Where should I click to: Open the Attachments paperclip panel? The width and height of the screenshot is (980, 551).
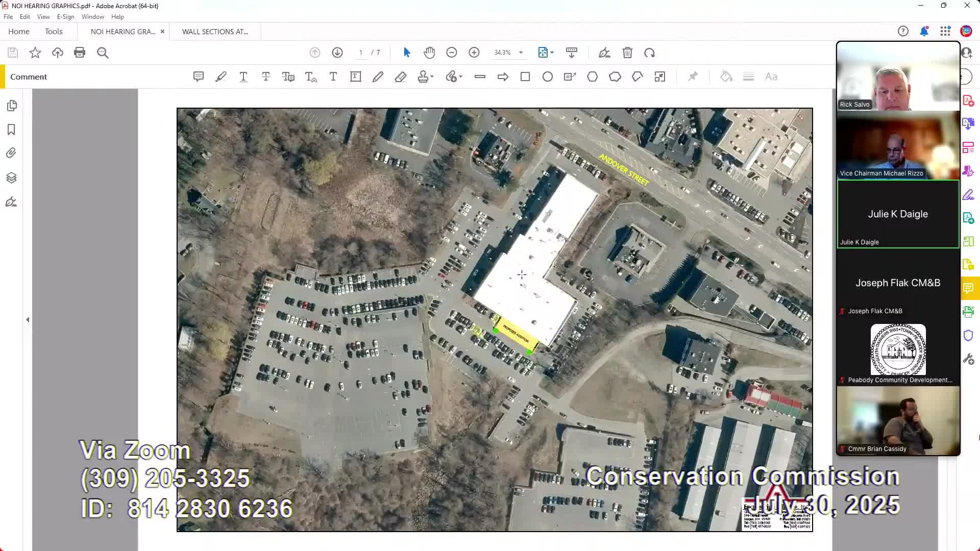11,153
